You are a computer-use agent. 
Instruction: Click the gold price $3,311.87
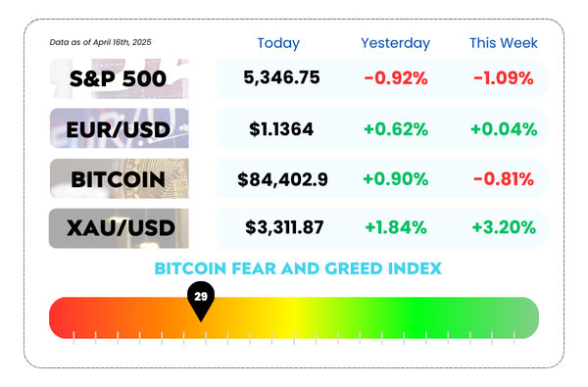[x=284, y=227]
